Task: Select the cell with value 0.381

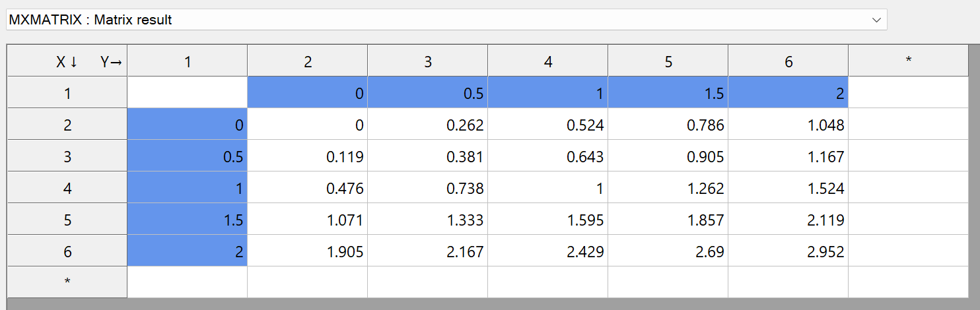Action: coord(428,156)
